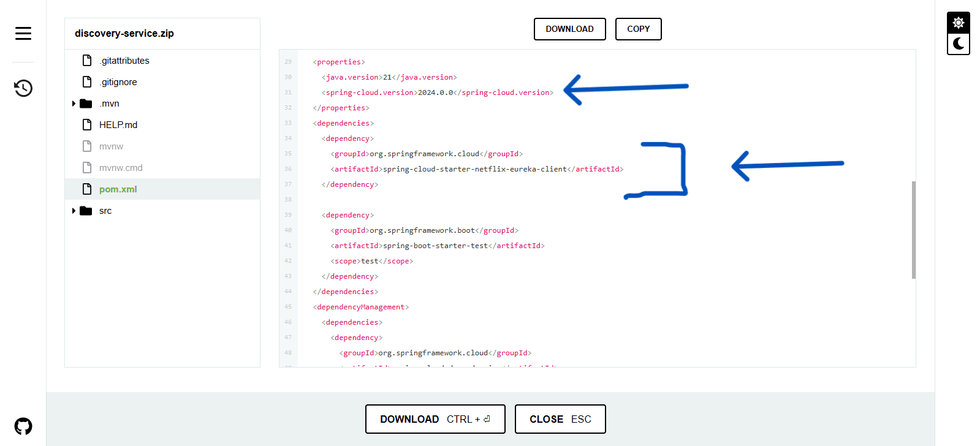Click line number 36 in the gutter
The height and width of the screenshot is (446, 980).
288,169
